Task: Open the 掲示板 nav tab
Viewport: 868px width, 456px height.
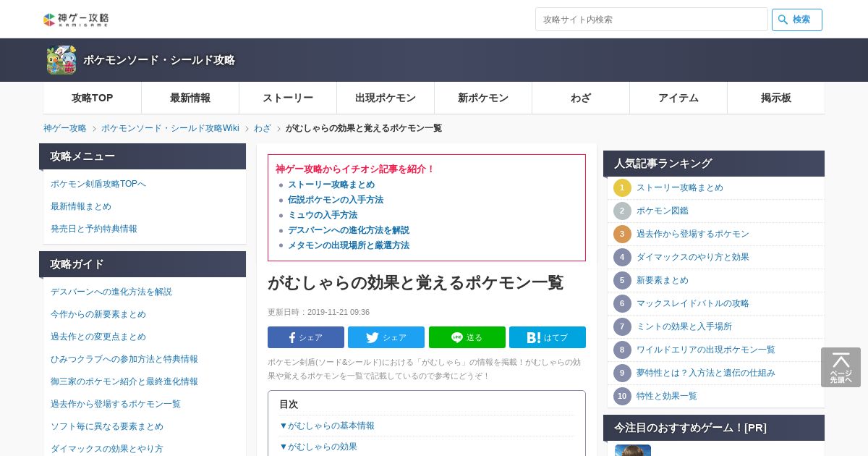Action: pyautogui.click(x=776, y=98)
